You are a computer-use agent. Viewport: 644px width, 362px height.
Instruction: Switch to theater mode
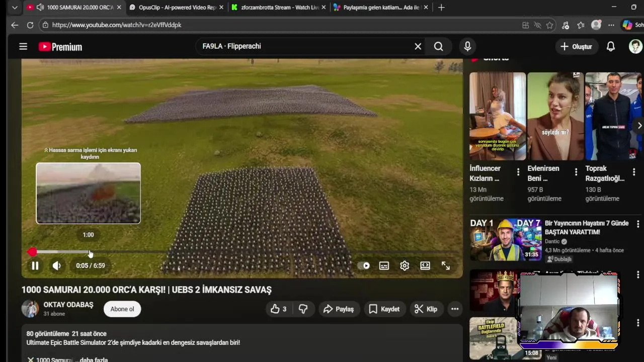click(x=425, y=265)
